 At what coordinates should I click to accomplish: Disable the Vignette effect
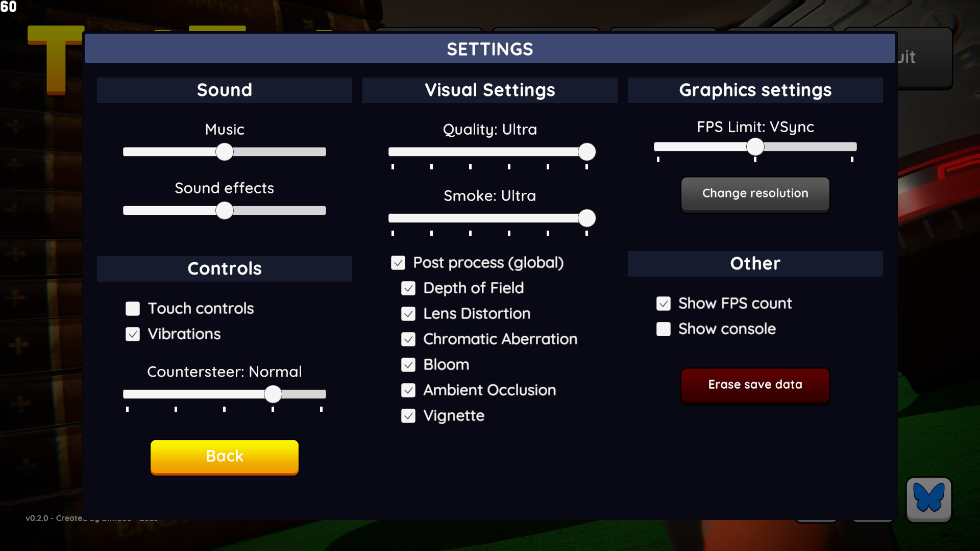point(408,416)
